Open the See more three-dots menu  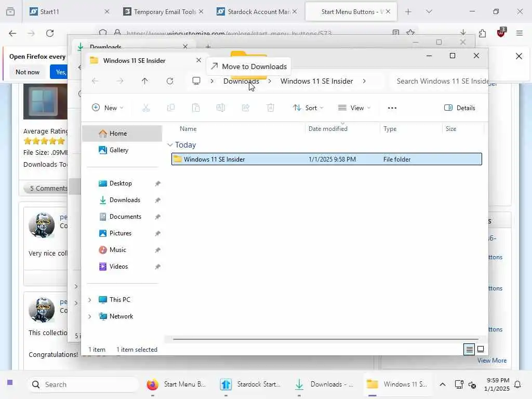point(392,108)
